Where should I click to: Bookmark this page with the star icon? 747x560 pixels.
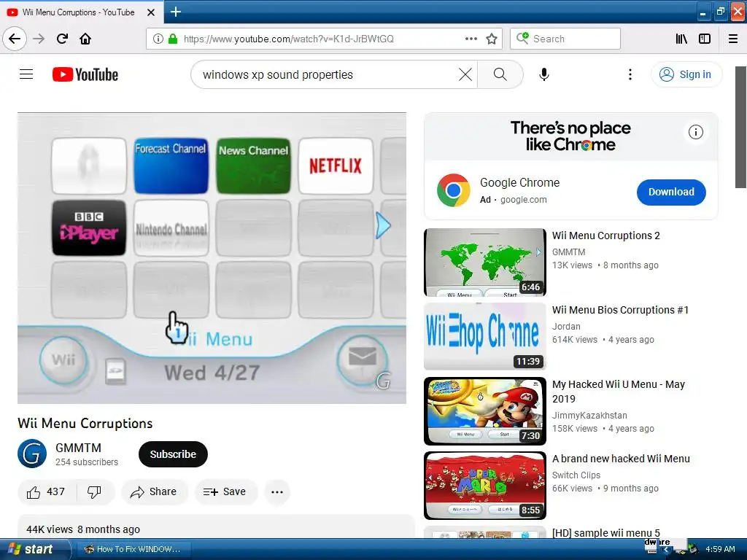(492, 39)
